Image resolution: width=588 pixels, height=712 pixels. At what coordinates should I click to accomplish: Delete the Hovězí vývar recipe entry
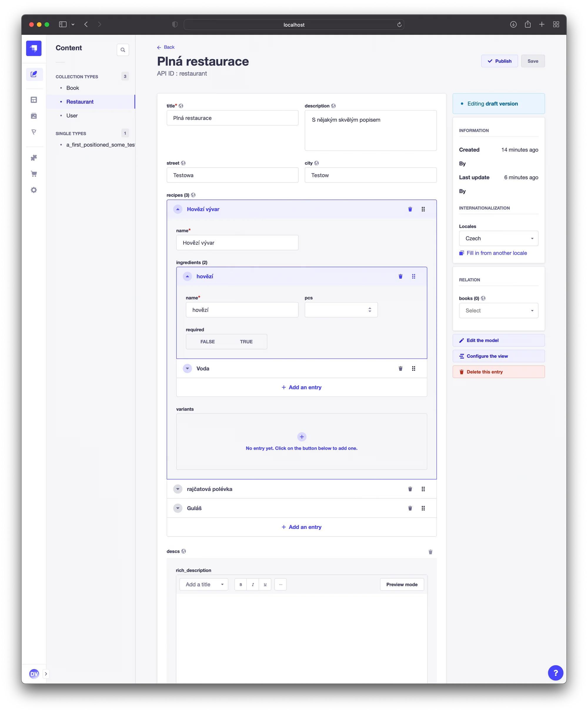pyautogui.click(x=410, y=209)
